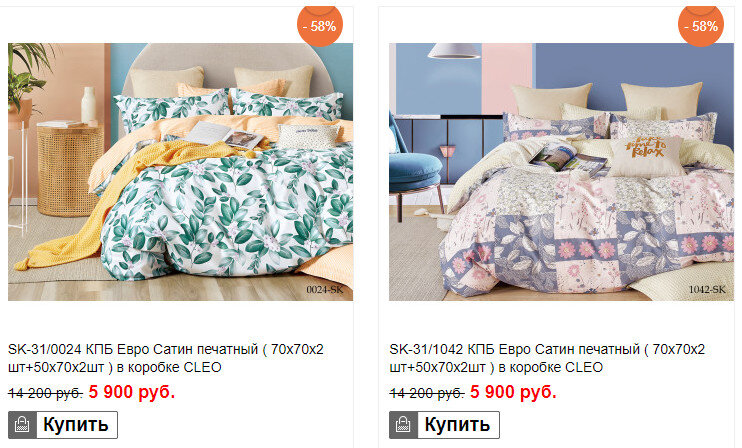The height and width of the screenshot is (448, 742).
Task: Click the -58% discount badge on the patchwork bedding
Action: point(701,25)
